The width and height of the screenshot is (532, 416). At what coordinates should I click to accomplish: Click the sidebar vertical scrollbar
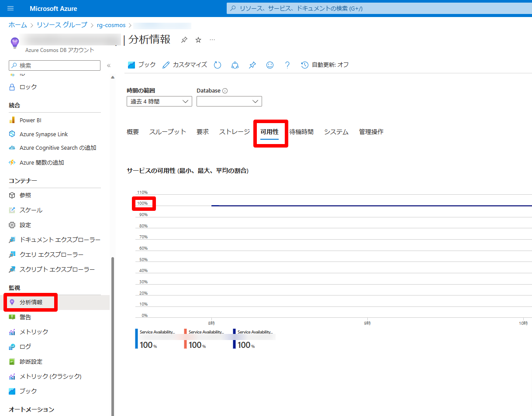pos(113,336)
